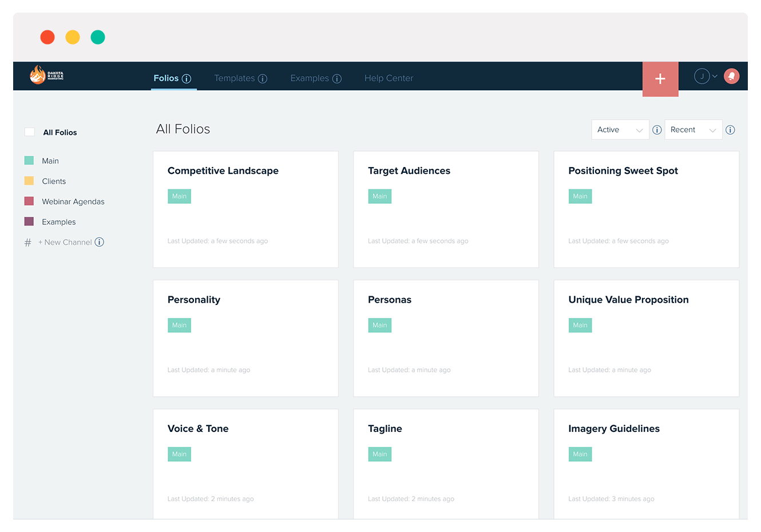The height and width of the screenshot is (532, 761).
Task: Toggle the All Folios checkbox
Action: point(29,132)
